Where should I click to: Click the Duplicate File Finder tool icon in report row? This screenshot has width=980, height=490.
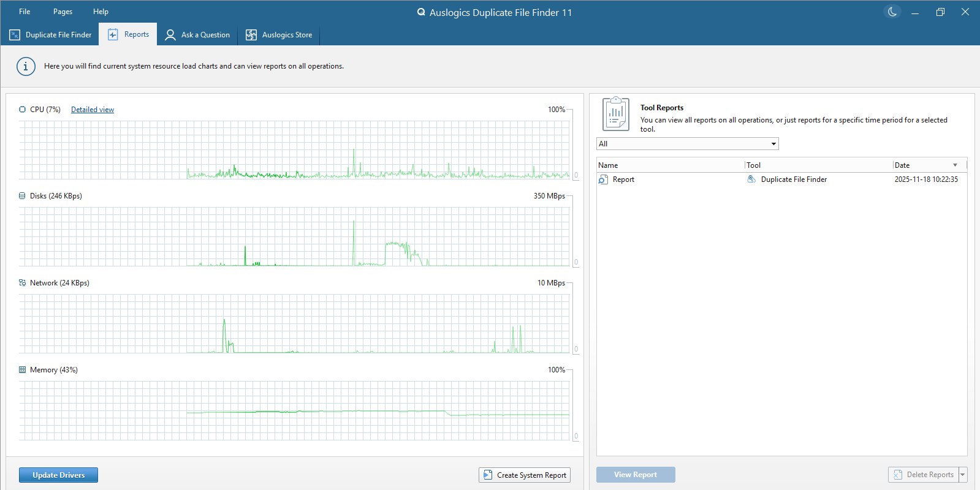click(751, 179)
